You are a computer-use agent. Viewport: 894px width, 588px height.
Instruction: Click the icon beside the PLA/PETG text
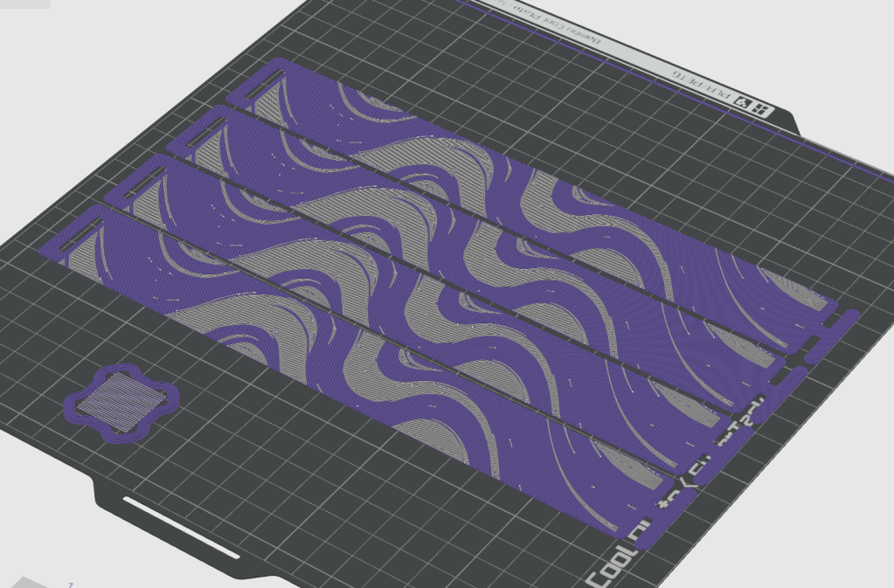[745, 102]
